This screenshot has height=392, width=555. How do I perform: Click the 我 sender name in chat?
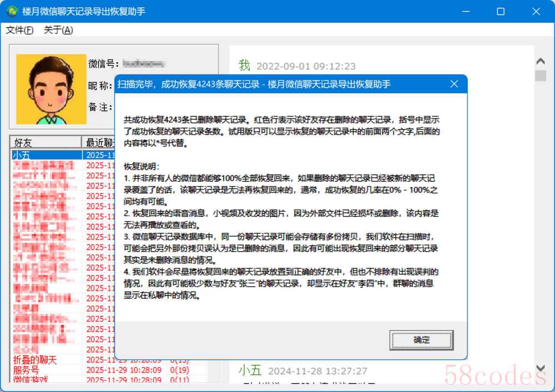pyautogui.click(x=244, y=65)
